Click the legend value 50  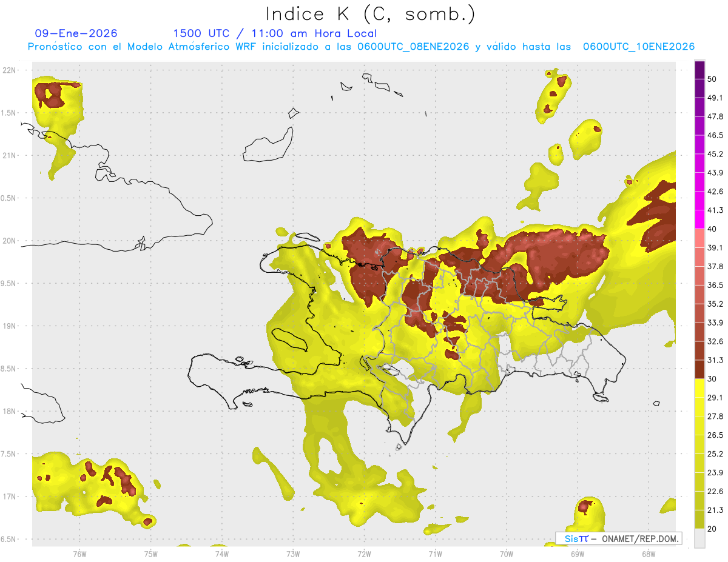[x=713, y=79]
